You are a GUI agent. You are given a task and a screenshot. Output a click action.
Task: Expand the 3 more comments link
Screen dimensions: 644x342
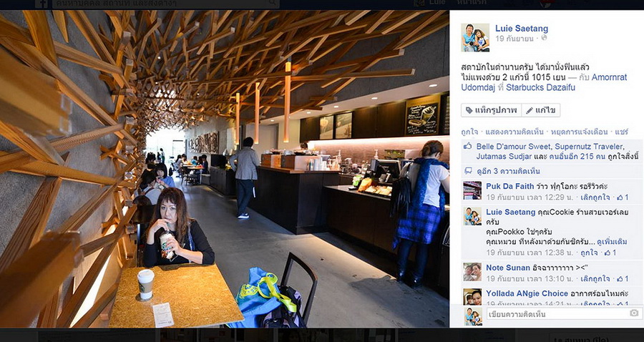tap(509, 171)
